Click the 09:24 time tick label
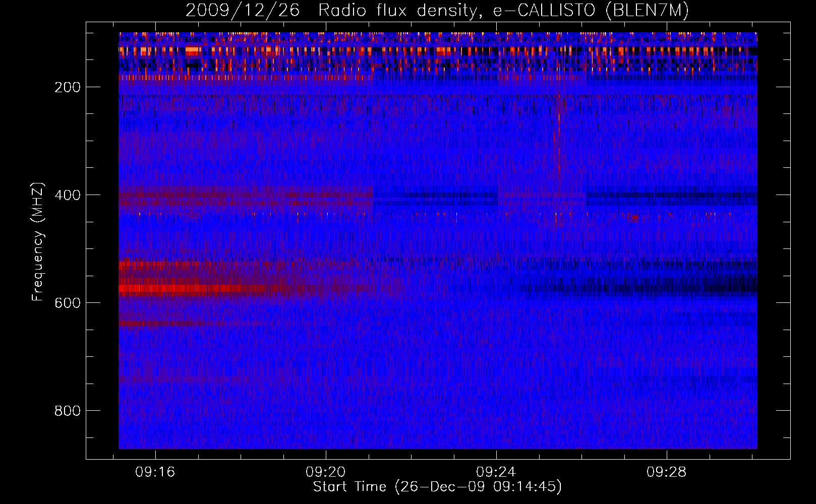 (496, 472)
